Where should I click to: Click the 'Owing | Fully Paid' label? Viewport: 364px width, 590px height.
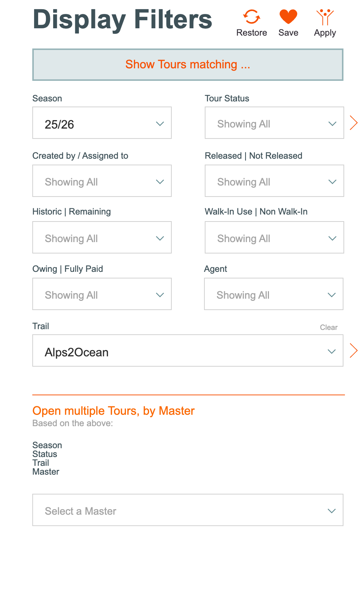(68, 269)
